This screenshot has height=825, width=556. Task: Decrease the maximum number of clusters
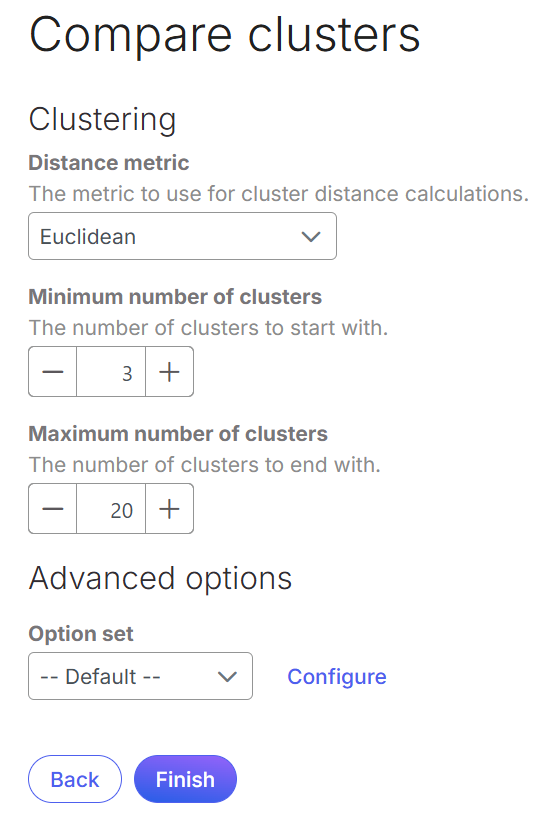click(53, 509)
